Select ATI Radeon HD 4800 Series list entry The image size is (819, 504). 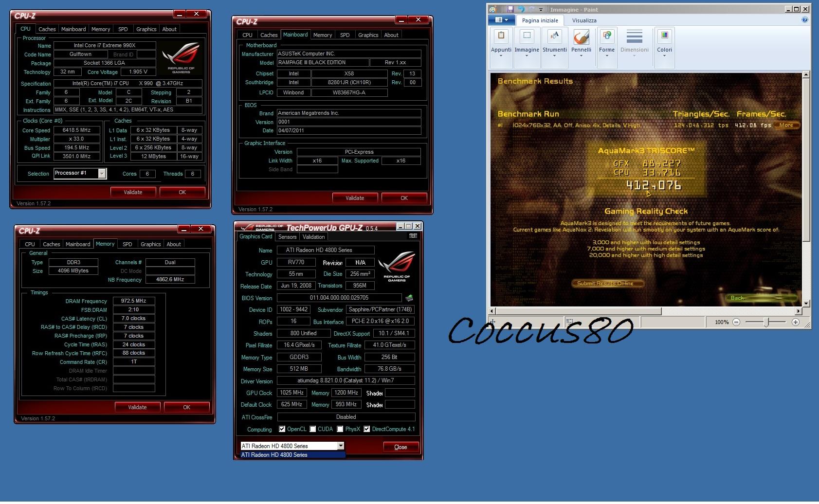coord(293,455)
